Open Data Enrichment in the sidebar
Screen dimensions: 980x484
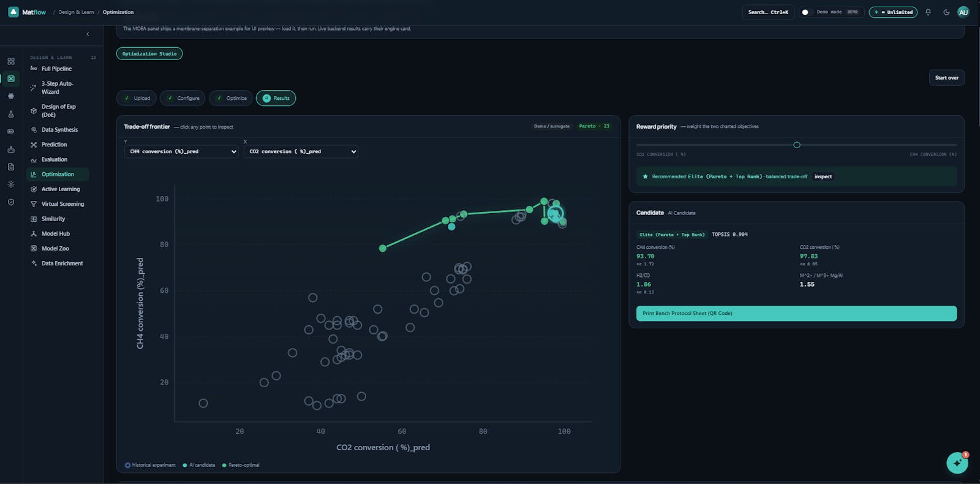(x=58, y=263)
